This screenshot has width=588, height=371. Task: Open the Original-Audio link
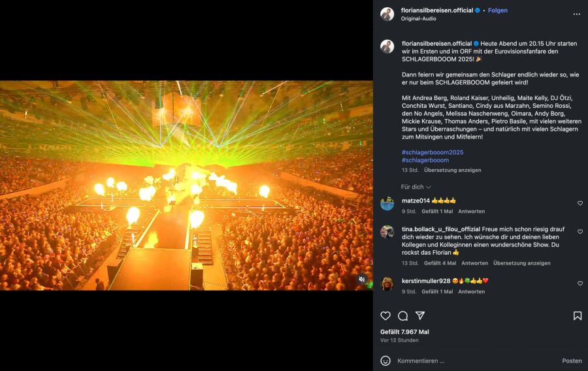pos(419,18)
